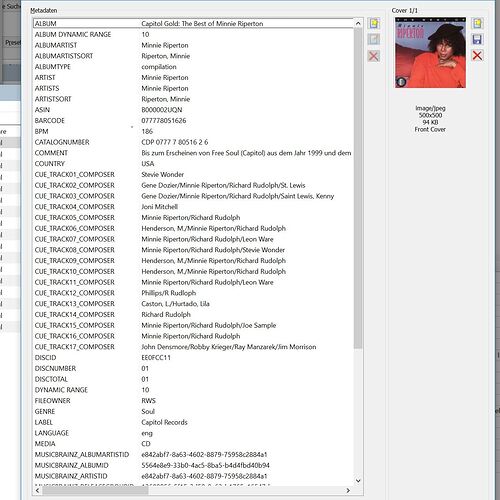Click the BARCODE value 077778051626
The image size is (500, 500).
(x=164, y=121)
